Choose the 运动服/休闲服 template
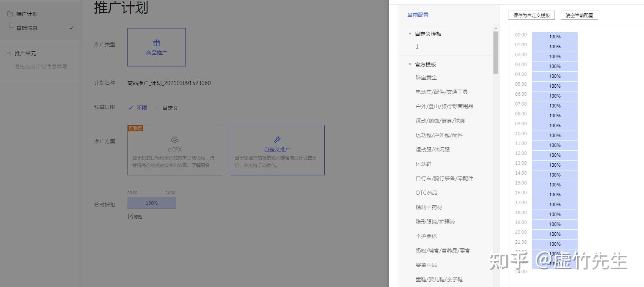Viewport: 644px width, 287px height. (433, 150)
